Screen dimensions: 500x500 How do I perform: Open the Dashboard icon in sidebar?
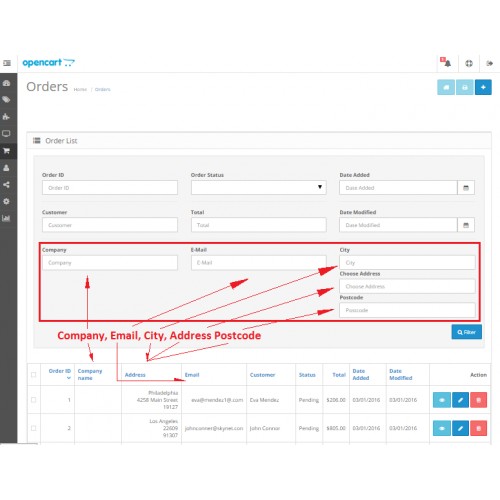coord(6,83)
